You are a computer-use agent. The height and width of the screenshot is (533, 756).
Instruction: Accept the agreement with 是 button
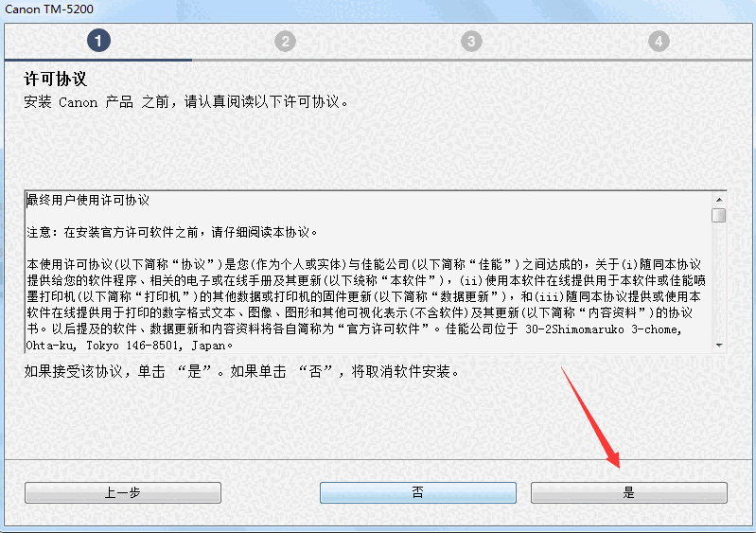628,492
